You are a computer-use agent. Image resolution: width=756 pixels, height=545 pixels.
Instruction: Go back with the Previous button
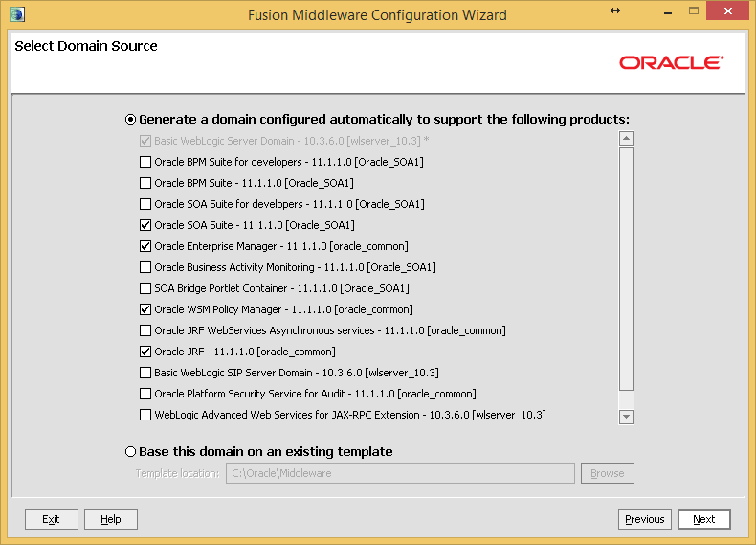[645, 519]
